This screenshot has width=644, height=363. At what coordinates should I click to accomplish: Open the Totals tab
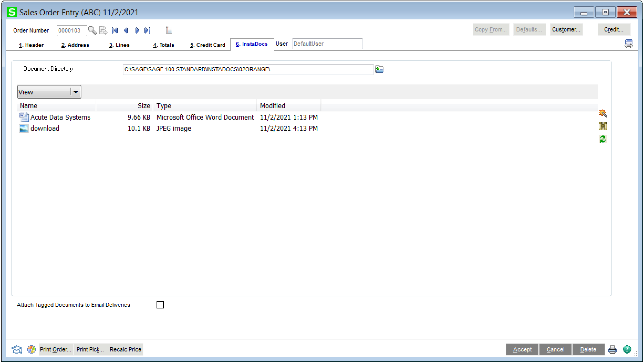164,45
